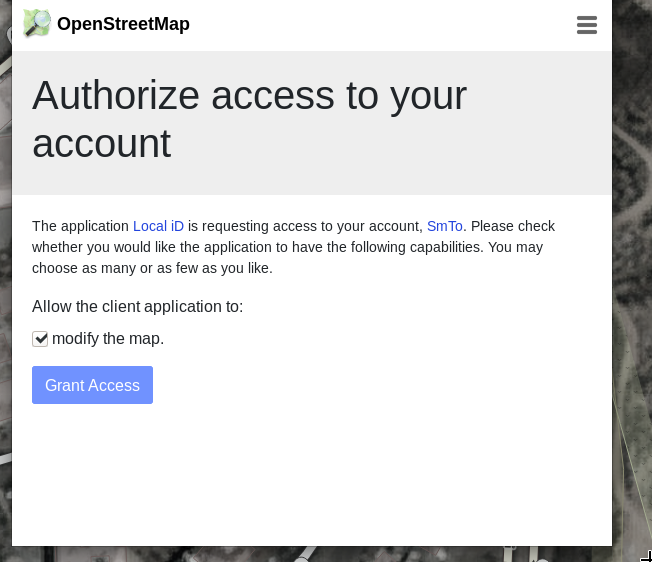Screen dimensions: 652x562
Task: Click the OpenStreetMap site title text
Action: [123, 24]
